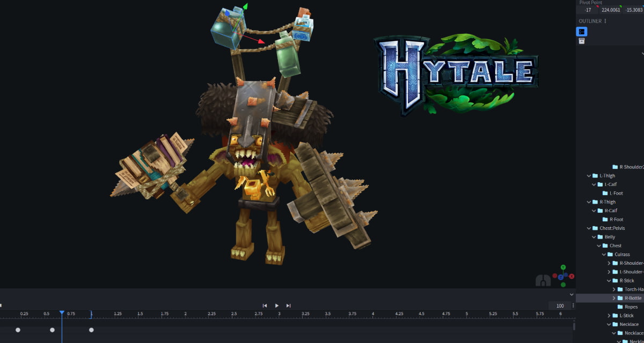Expand the R-Shoulder- group under Cuirass
This screenshot has width=644, height=343.
point(609,263)
